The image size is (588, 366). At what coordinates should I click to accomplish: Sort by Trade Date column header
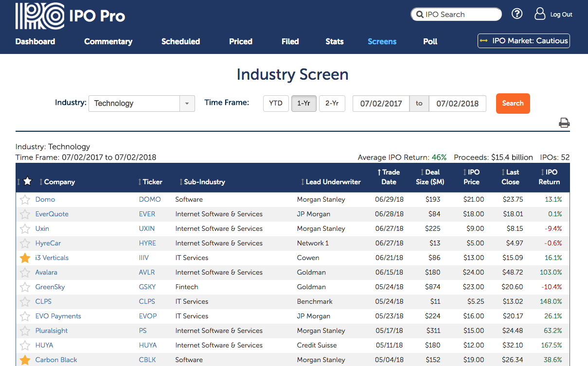(x=389, y=177)
